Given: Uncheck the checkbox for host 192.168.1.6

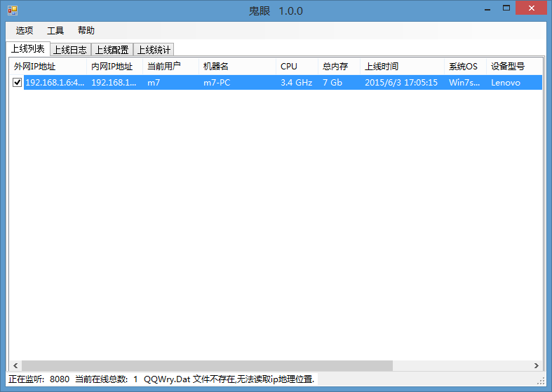Looking at the screenshot, I should pos(17,82).
